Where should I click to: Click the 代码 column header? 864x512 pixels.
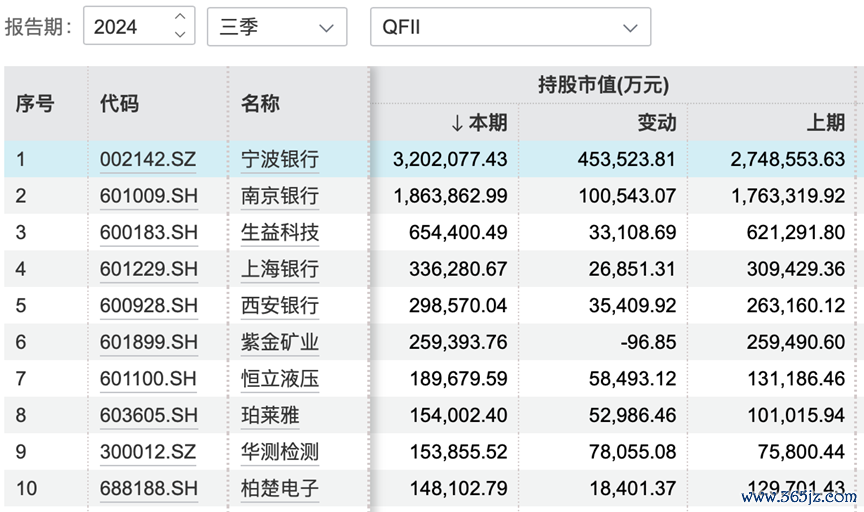click(x=119, y=104)
